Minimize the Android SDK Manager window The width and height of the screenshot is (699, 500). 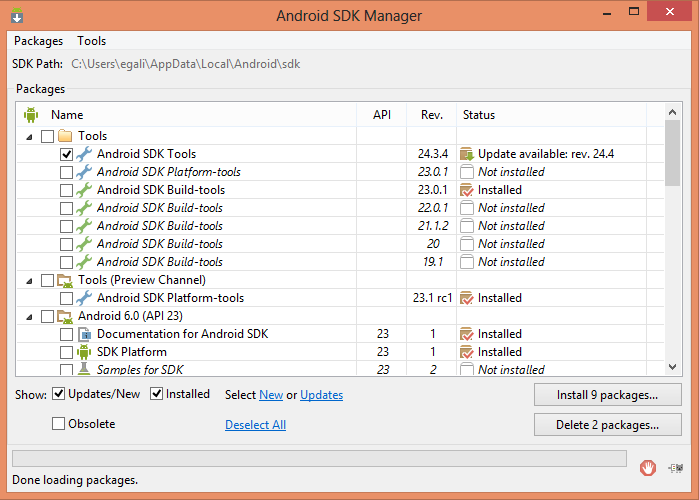[x=607, y=12]
